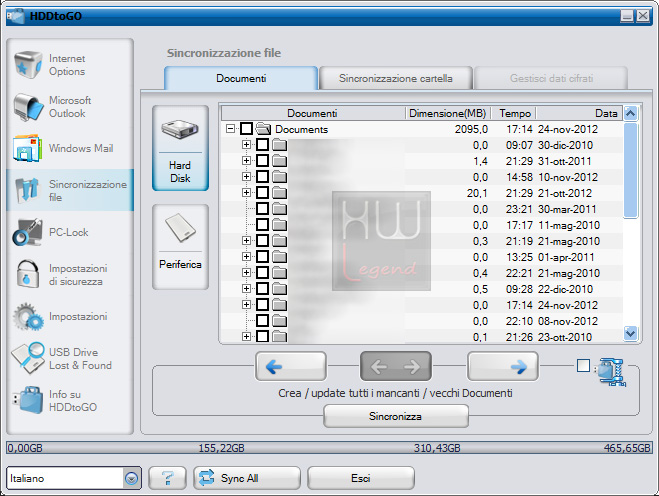Open the Impostazioni gears icon
659x496 pixels.
28,316
